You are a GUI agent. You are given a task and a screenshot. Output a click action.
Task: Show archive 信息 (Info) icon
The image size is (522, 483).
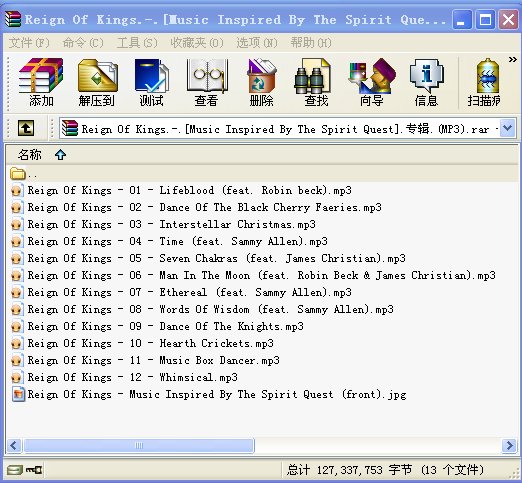click(x=426, y=83)
